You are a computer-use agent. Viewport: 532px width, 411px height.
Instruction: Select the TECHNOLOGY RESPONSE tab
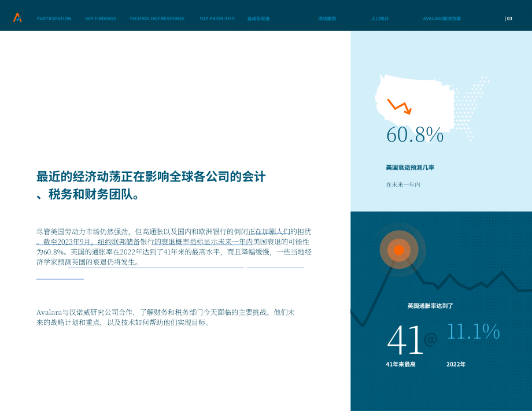157,18
